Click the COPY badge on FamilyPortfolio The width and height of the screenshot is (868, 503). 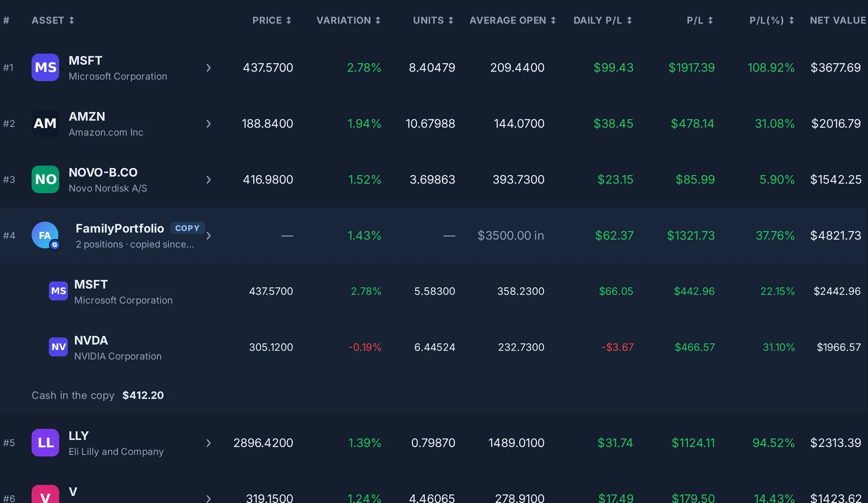pyautogui.click(x=188, y=228)
